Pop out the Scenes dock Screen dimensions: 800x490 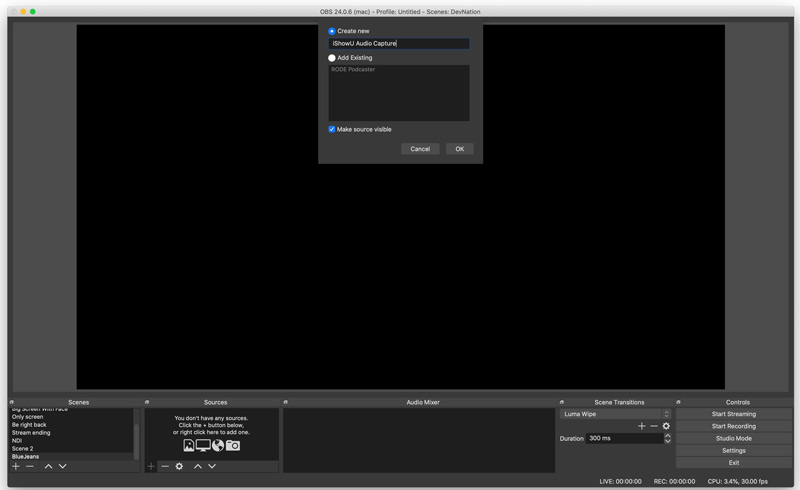pos(12,402)
